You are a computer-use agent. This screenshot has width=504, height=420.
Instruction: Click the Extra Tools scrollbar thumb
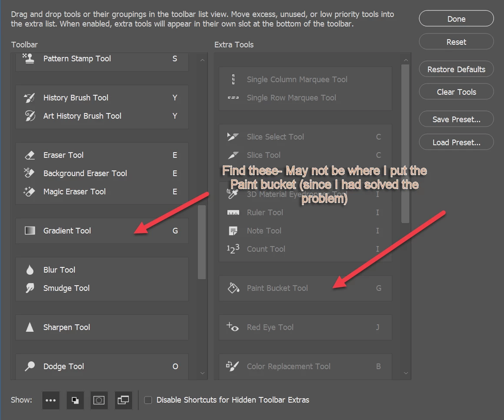(405, 143)
